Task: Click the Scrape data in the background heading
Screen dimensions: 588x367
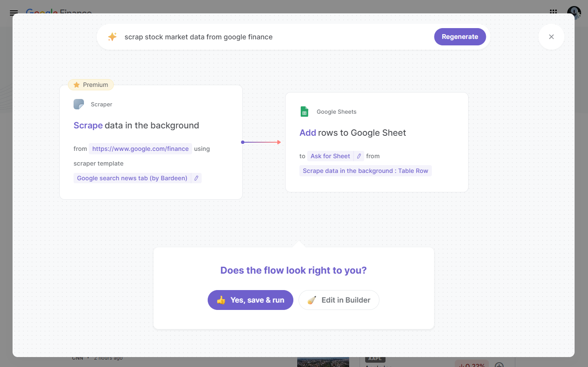Action: [x=136, y=125]
